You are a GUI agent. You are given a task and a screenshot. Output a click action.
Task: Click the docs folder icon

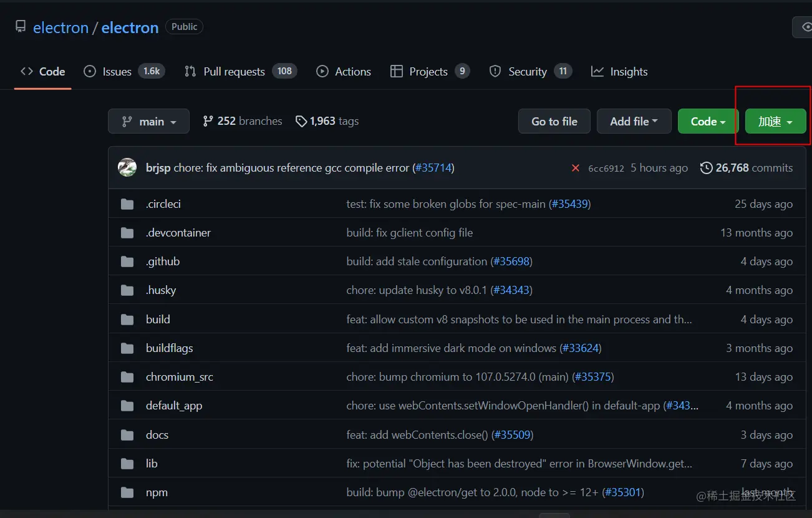pos(127,435)
